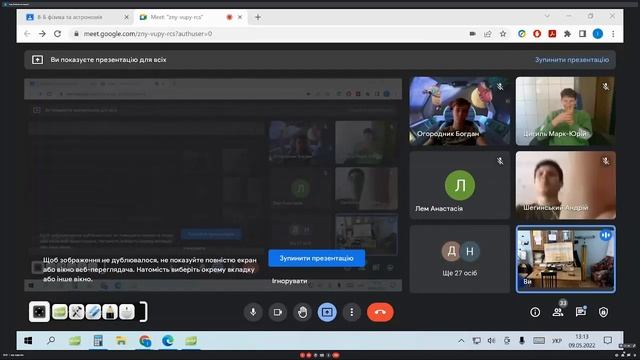Open Chrome profile avatar

598,34
